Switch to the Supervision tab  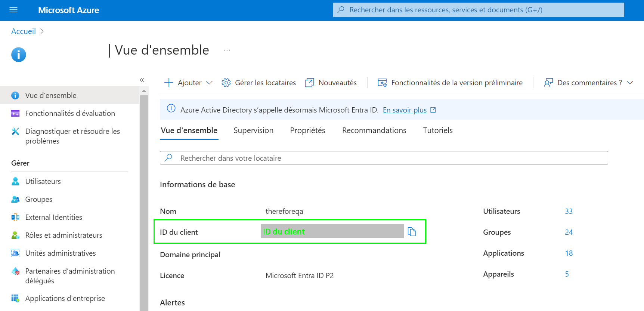(253, 130)
